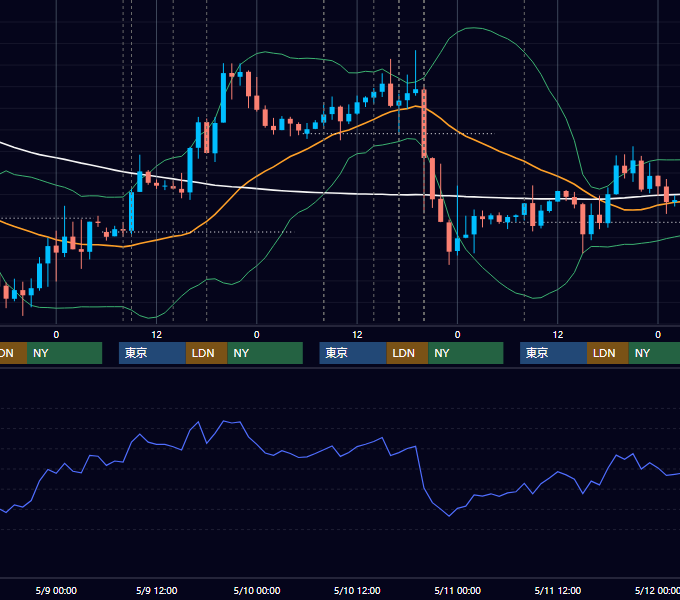Click the NY session block spanning 5/9 00:00

click(x=64, y=353)
